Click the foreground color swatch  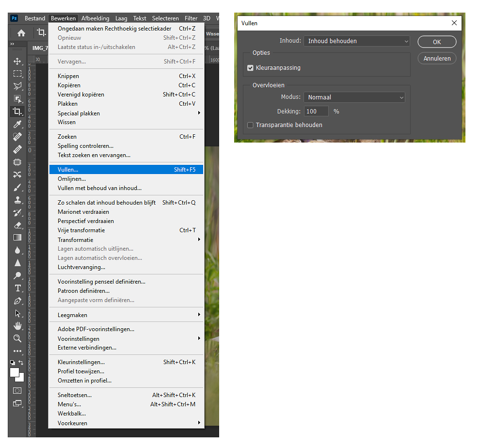tap(15, 372)
